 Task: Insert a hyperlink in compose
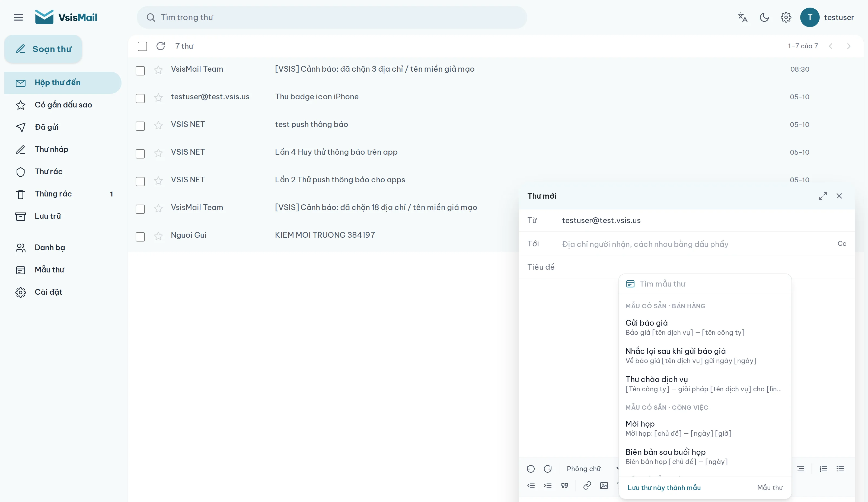point(587,485)
